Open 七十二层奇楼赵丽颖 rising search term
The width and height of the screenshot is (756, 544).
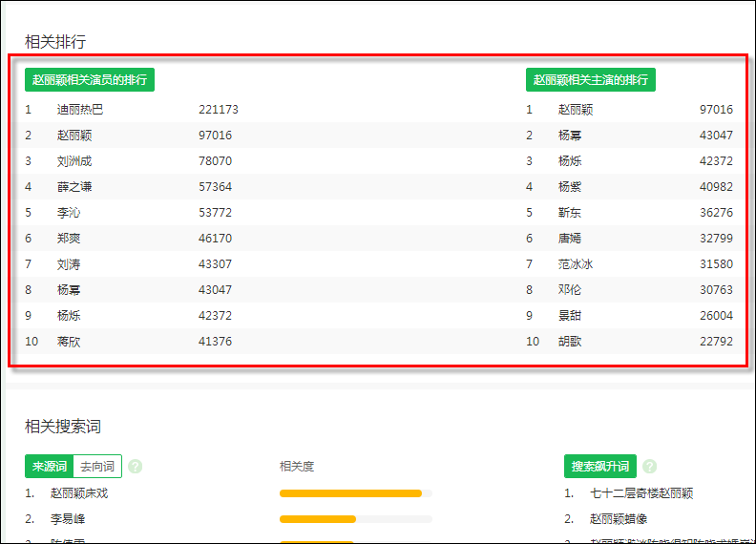point(641,493)
